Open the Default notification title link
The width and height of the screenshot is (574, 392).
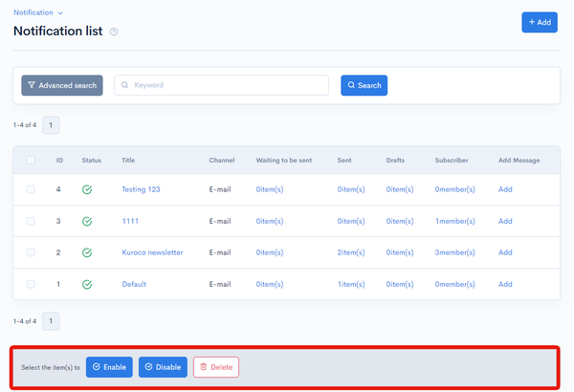coord(134,284)
